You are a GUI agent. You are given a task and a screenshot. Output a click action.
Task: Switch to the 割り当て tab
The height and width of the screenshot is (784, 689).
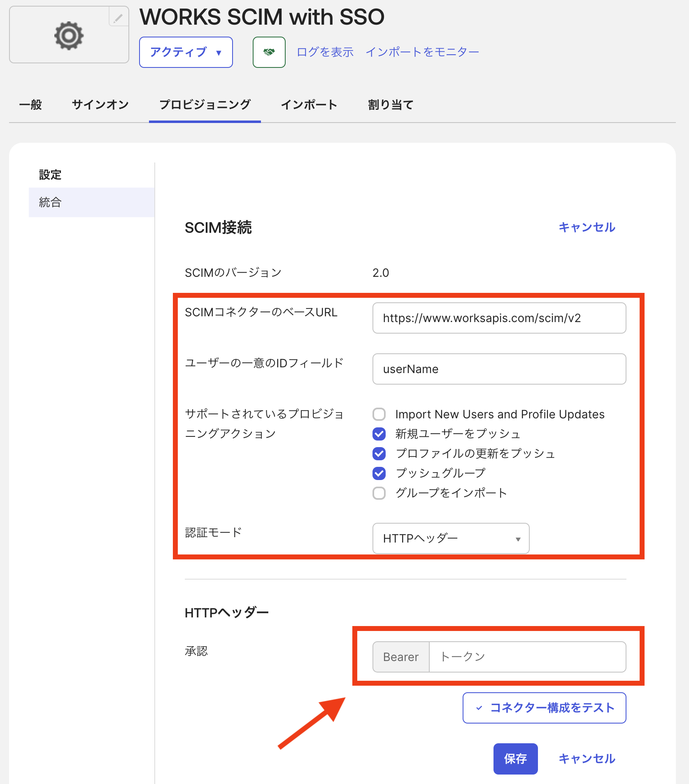[391, 105]
